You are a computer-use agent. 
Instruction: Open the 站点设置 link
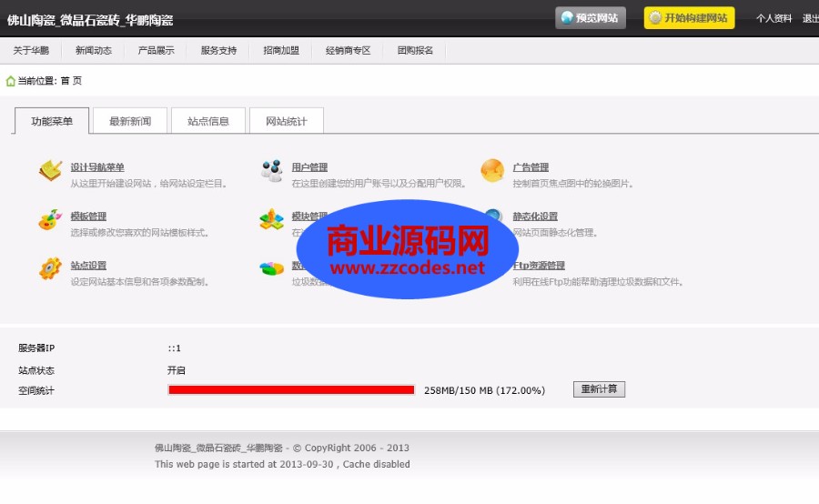tap(88, 266)
